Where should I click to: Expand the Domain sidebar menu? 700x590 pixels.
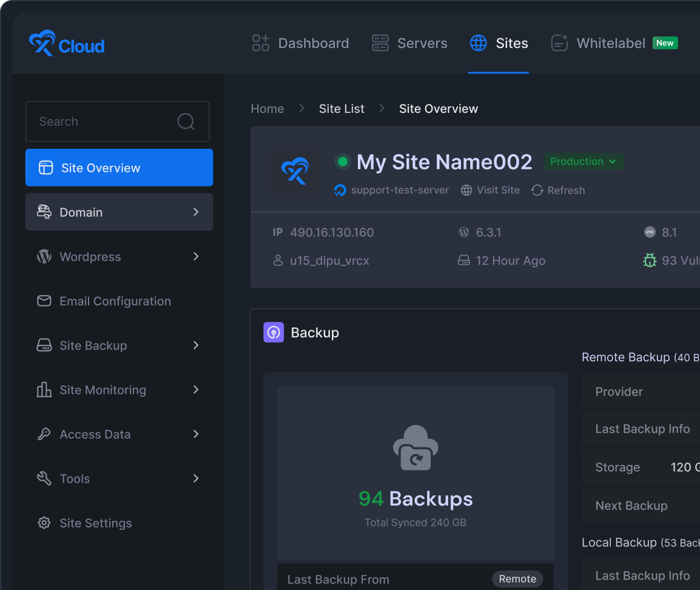[x=119, y=212]
